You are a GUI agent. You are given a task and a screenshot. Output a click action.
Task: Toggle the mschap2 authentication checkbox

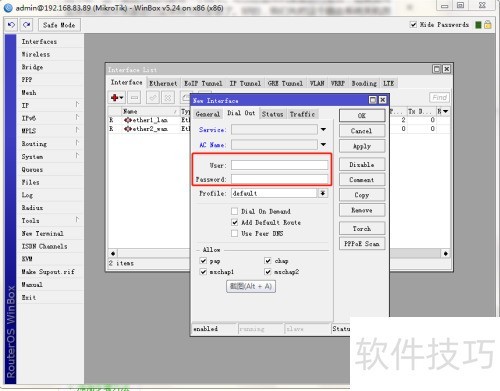268,272
